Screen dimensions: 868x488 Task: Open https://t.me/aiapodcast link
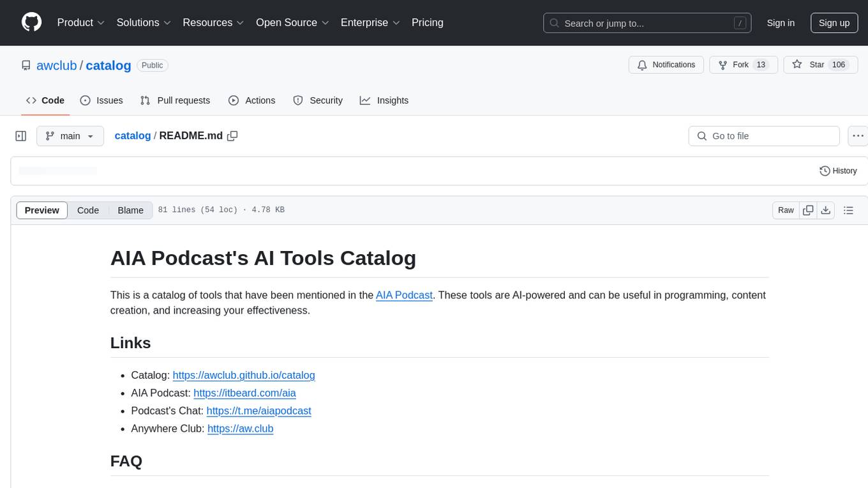pos(258,411)
